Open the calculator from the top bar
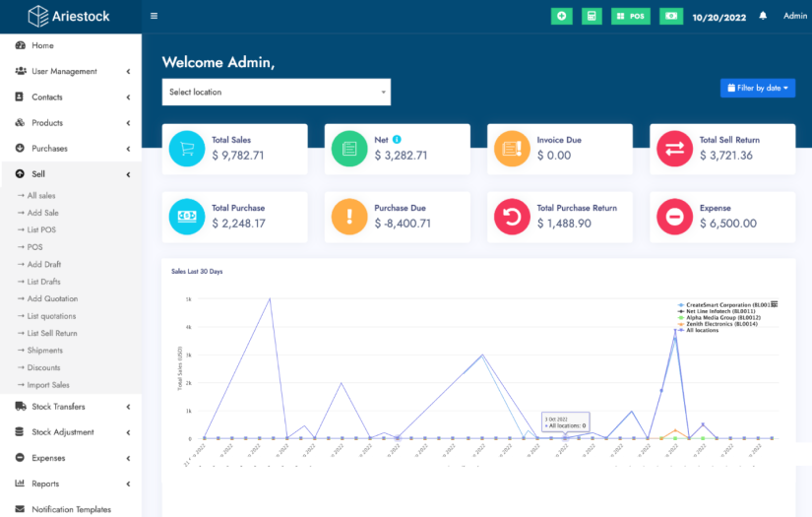812x517 pixels. [x=592, y=16]
